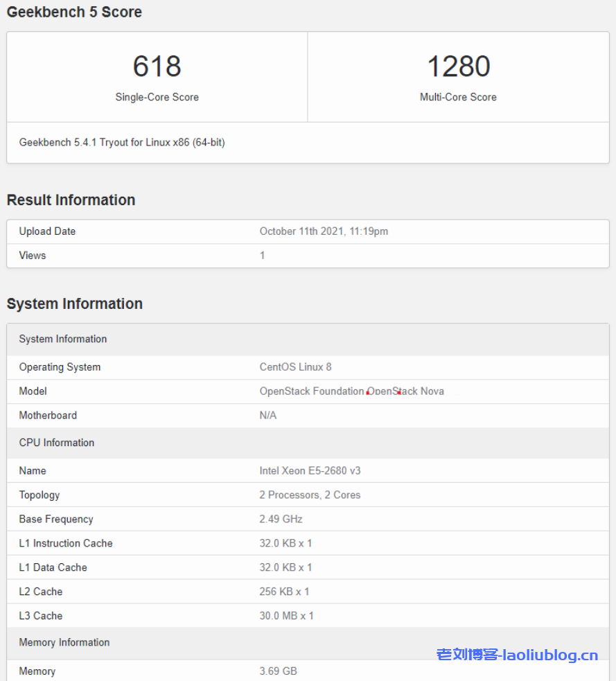Click the Views row label
The image size is (616, 681).
(33, 256)
